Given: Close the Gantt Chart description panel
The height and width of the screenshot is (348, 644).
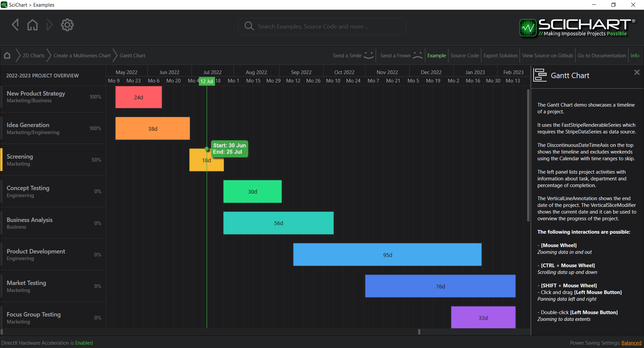Looking at the screenshot, I should click(x=636, y=72).
